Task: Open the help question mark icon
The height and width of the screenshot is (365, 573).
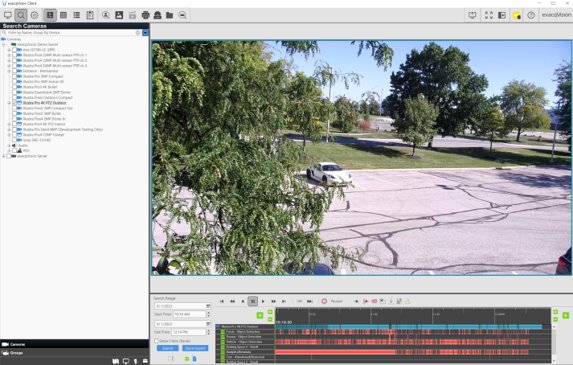Action: (x=531, y=15)
